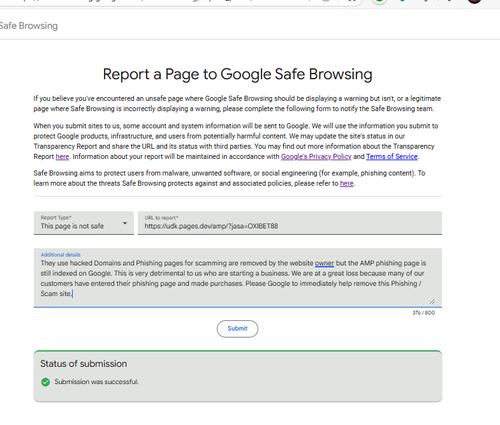Image resolution: width=500 pixels, height=425 pixels.
Task: Click the dropdown arrow beside 'This page is not safe'
Action: (125, 223)
